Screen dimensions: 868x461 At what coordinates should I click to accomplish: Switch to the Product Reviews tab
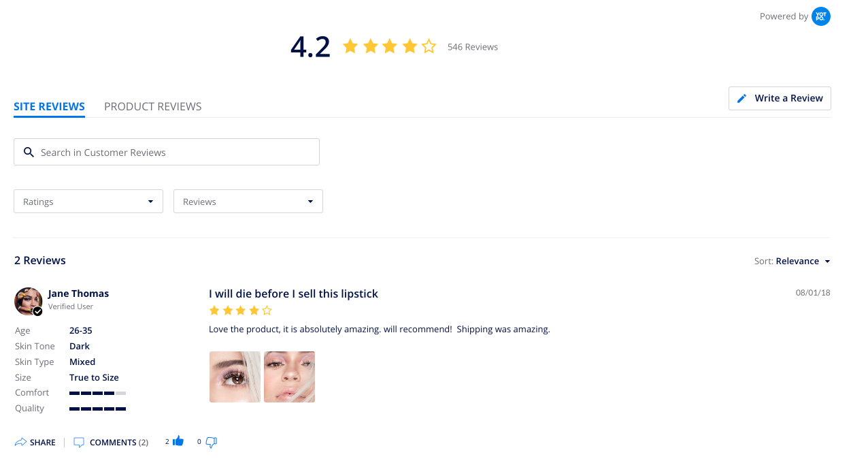tap(153, 106)
